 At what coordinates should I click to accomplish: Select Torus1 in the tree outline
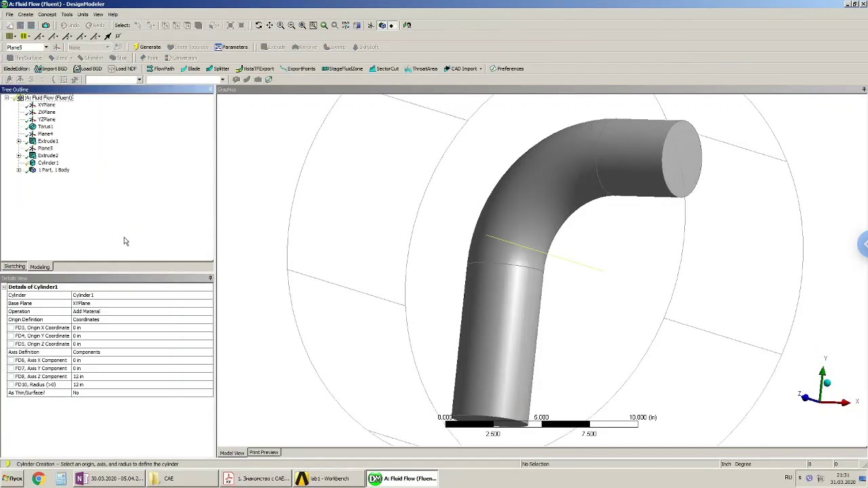45,127
